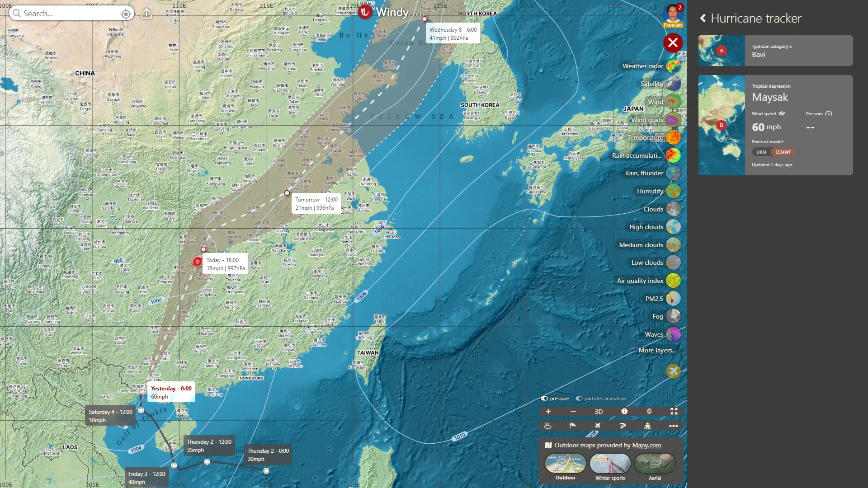Image resolution: width=868 pixels, height=488 pixels.
Task: Select the UKM forecast model
Action: (761, 152)
